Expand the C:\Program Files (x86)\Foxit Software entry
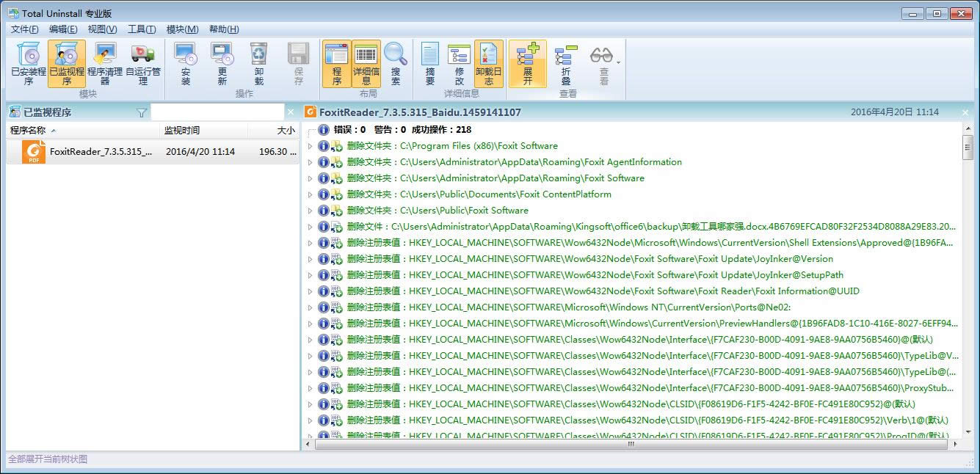Viewport: 980px width, 474px height. click(x=310, y=146)
